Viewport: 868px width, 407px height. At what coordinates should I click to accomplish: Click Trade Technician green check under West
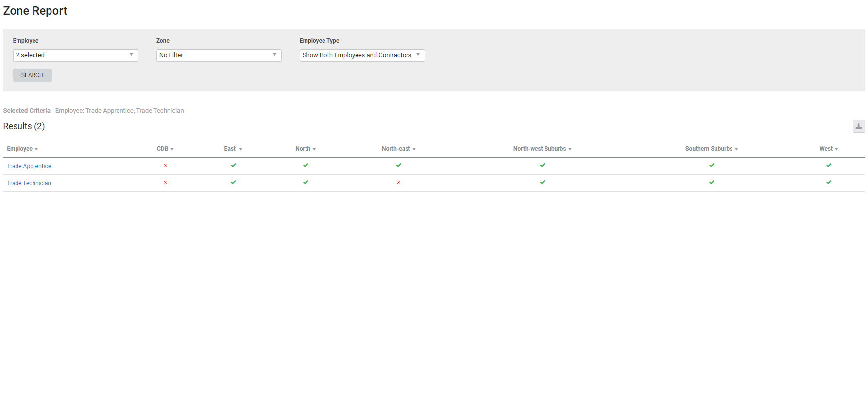(829, 183)
